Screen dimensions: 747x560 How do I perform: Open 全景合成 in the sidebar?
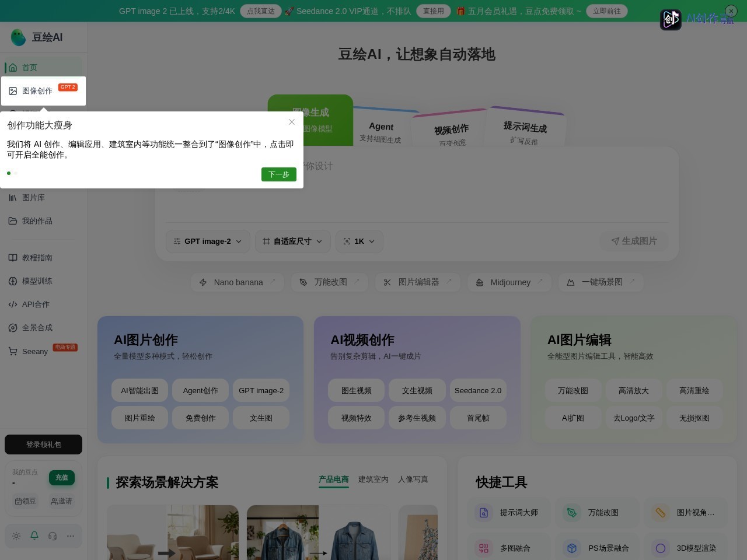tap(43, 328)
